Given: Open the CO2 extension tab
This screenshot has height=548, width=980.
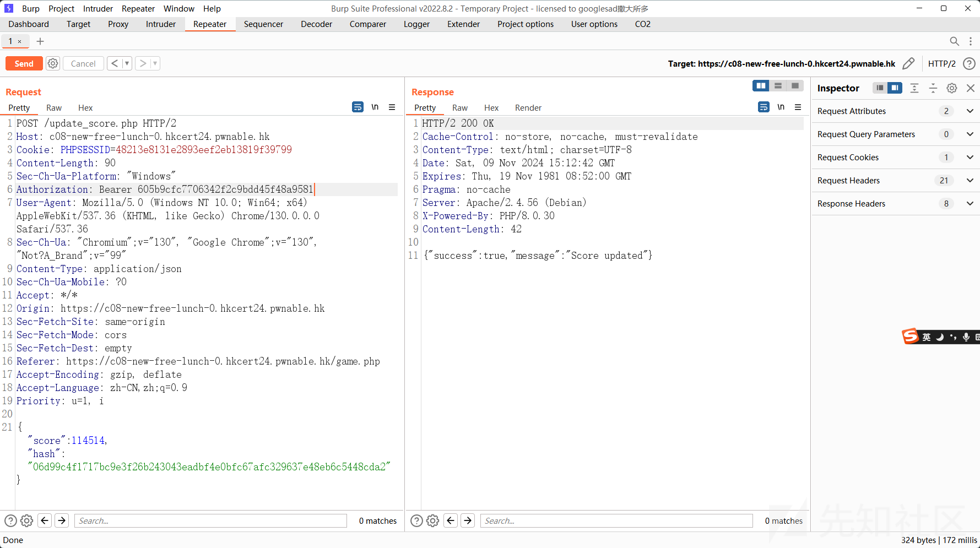Looking at the screenshot, I should (642, 24).
